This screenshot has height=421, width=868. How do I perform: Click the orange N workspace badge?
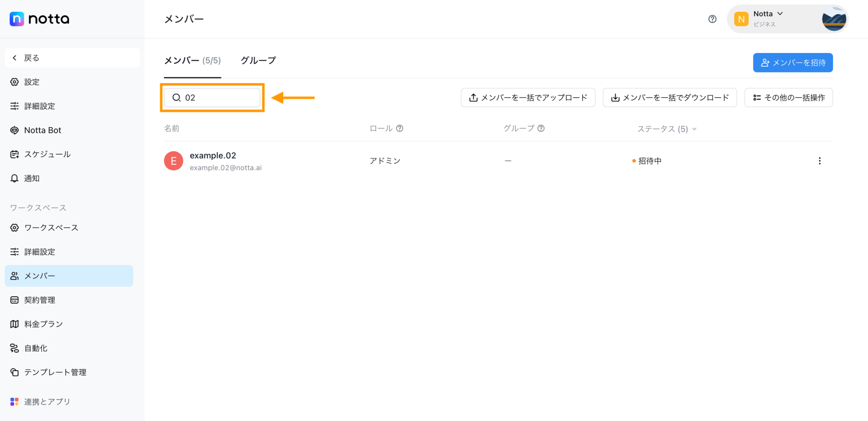coord(741,19)
